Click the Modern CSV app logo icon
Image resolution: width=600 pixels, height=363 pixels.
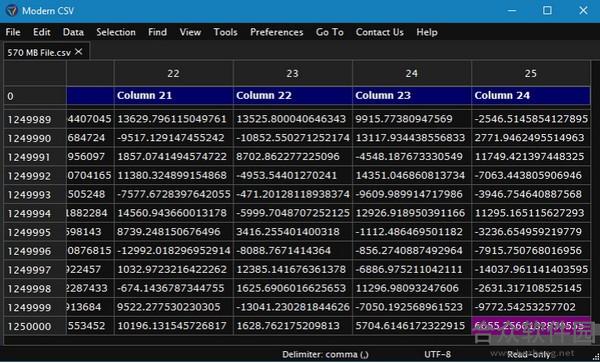coord(11,10)
